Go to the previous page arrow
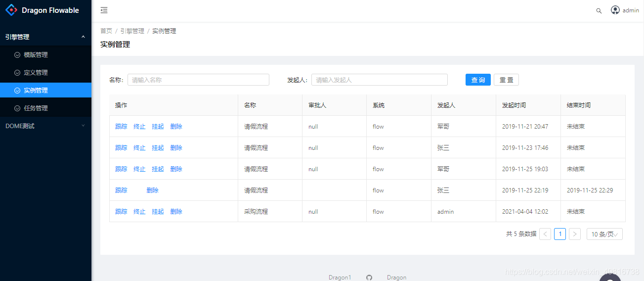Screen dimensions: 644x281 pos(545,234)
